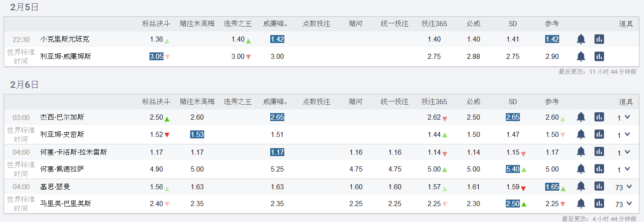Expand the tools chevron for 何塞·佩德拉萨
Screen dimensions: 644x222
coord(628,169)
